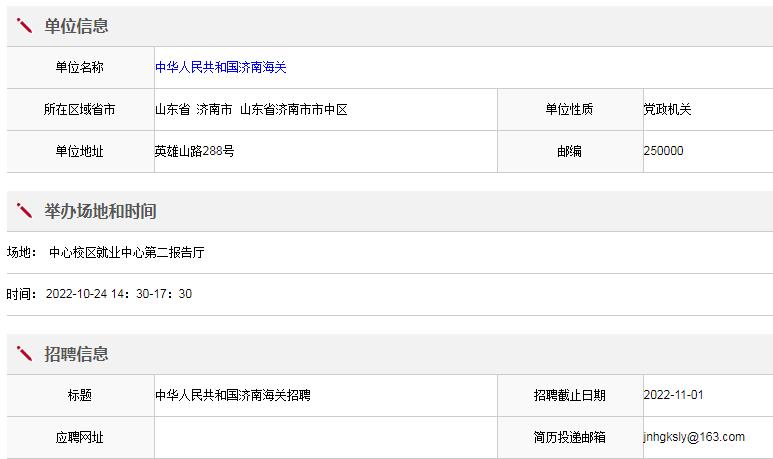Open the 中华人民共和国济南海关 unit name link

[220, 67]
